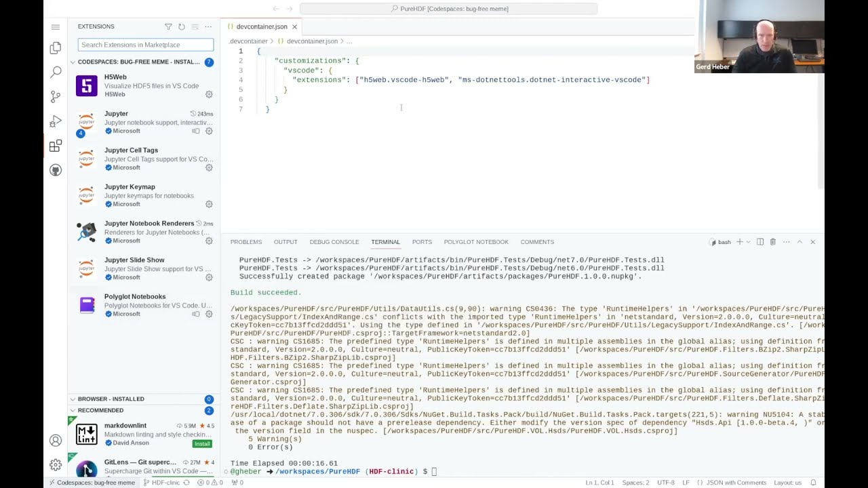The width and height of the screenshot is (868, 488).
Task: Switch to the Debug Console tab
Action: [334, 242]
